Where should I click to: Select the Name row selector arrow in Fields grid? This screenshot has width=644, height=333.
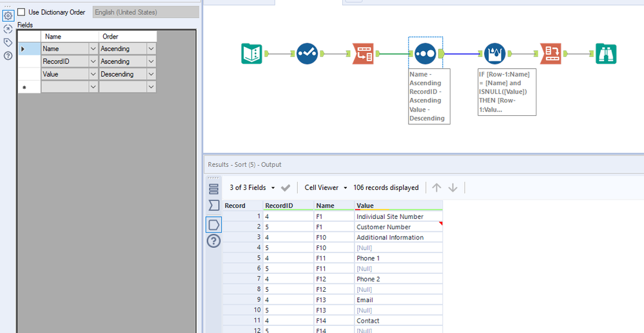pos(29,48)
